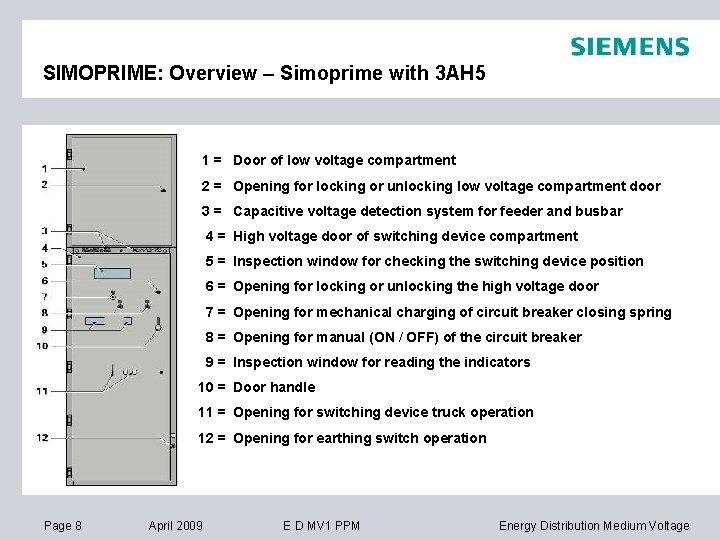Click diagram callout number 4
720x540 pixels.
click(45, 248)
